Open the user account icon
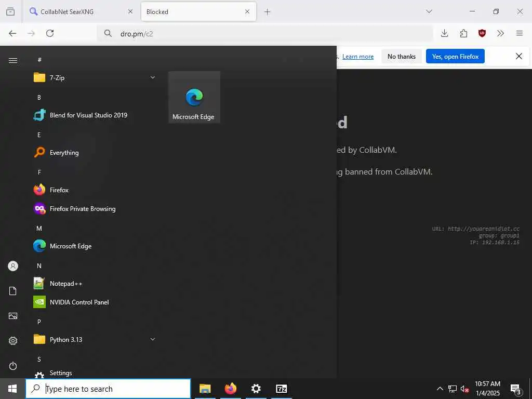The width and height of the screenshot is (532, 399). [x=13, y=266]
